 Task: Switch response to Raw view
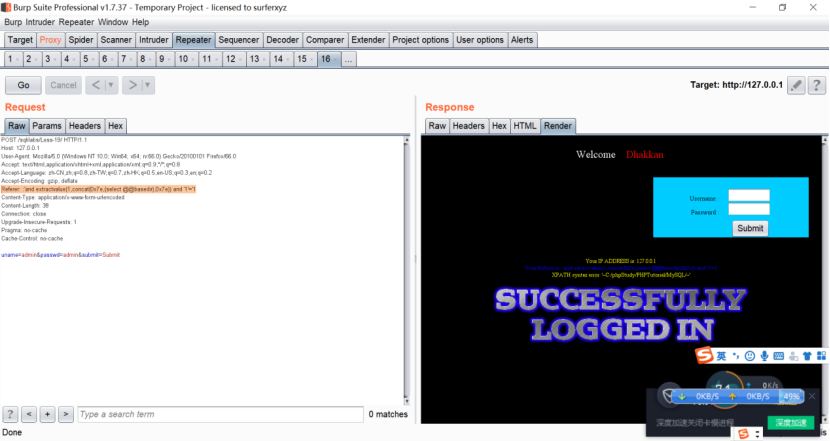click(x=437, y=126)
